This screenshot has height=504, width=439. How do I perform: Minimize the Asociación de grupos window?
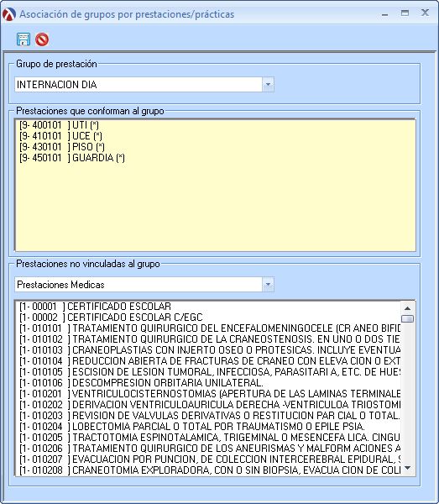click(384, 13)
